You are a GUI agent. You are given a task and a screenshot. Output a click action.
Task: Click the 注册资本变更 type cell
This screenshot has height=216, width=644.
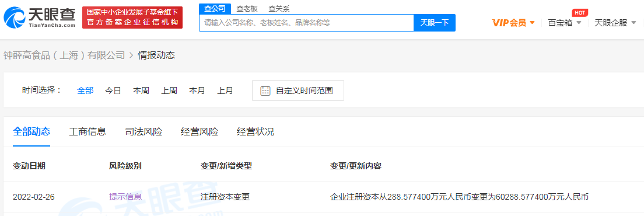pyautogui.click(x=225, y=197)
